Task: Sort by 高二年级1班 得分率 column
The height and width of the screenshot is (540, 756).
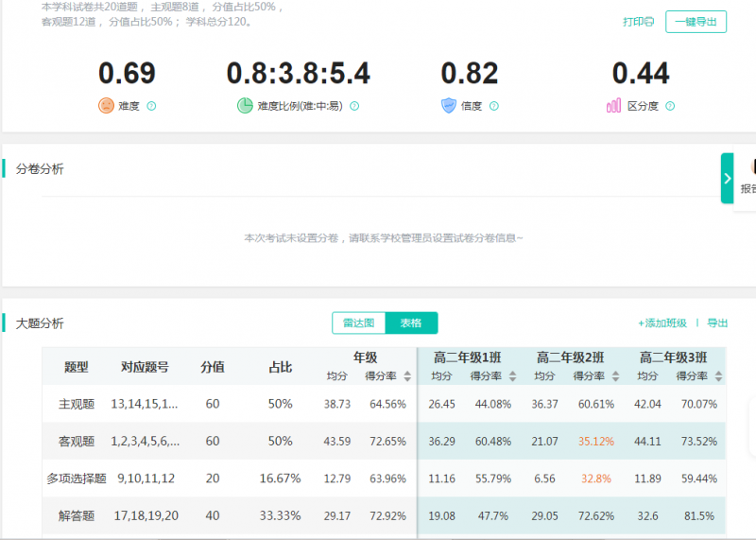Action: [x=512, y=376]
